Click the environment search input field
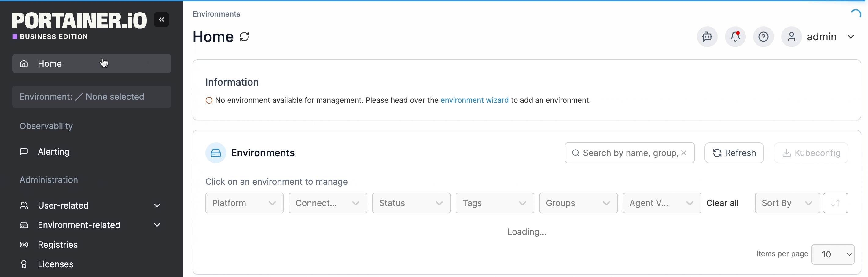The height and width of the screenshot is (277, 868). [627, 153]
